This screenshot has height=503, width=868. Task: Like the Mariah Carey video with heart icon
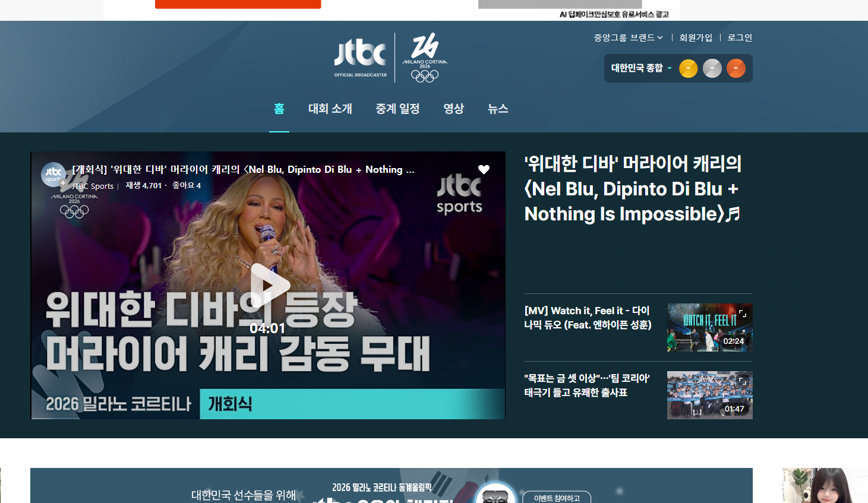pyautogui.click(x=484, y=170)
